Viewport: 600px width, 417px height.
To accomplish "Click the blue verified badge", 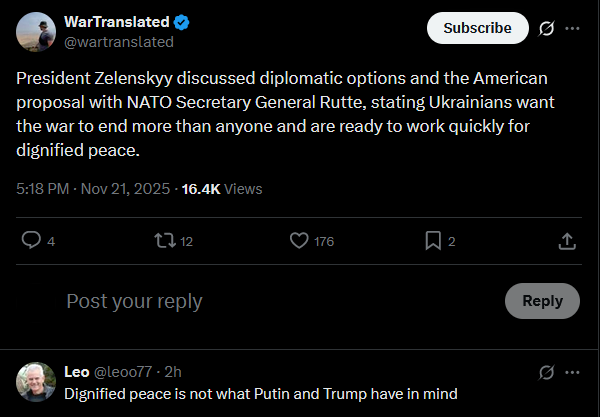I will 182,23.
